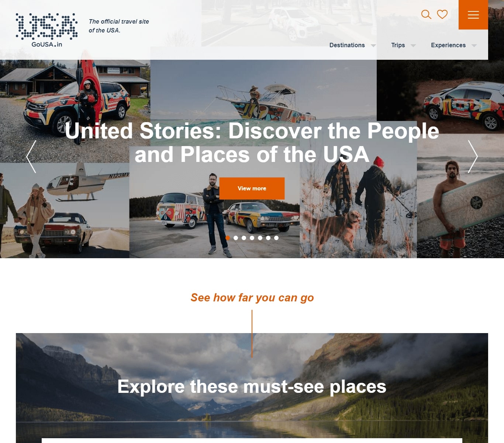
Task: Click the View more button
Action: coord(252,188)
